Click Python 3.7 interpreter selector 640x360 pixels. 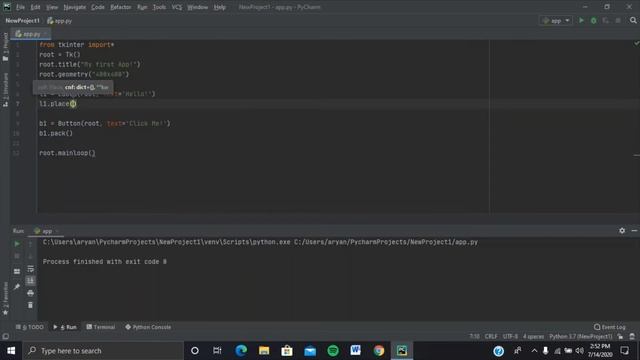click(x=580, y=337)
